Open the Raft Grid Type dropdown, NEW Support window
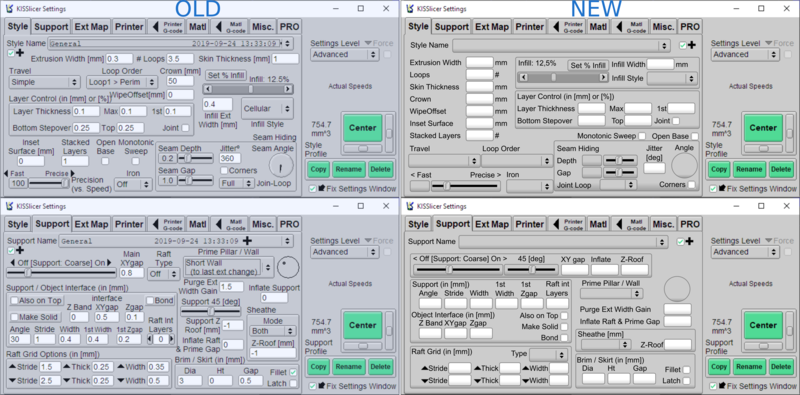The height and width of the screenshot is (395, 800). click(548, 354)
